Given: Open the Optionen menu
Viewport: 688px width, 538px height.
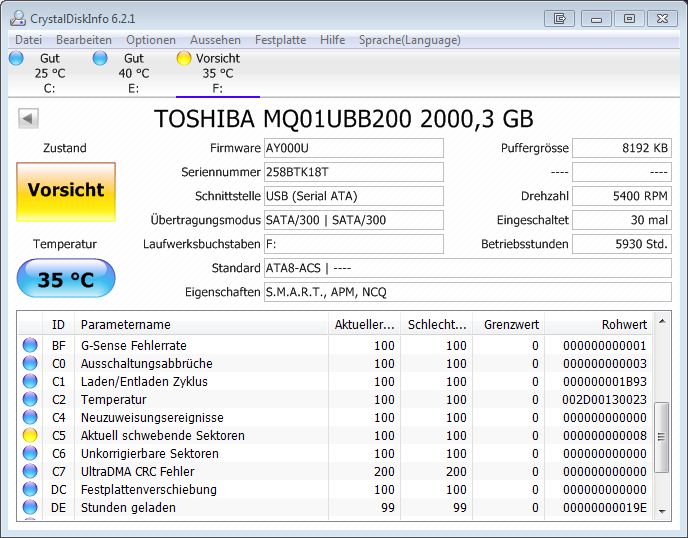Looking at the screenshot, I should [x=151, y=40].
